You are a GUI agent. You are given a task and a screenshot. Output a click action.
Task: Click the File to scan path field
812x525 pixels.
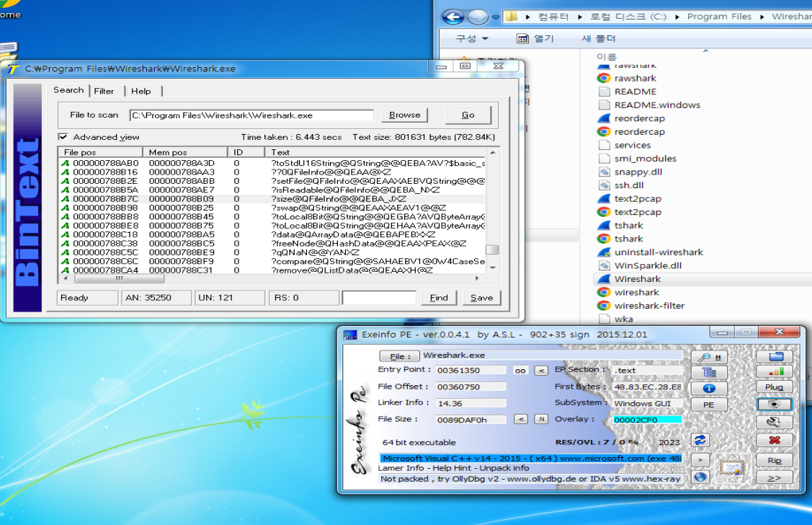coord(251,115)
